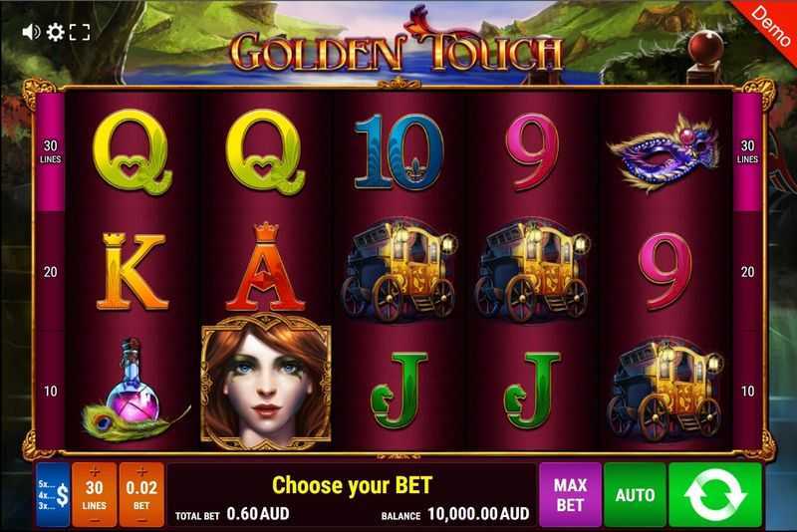Decrease bet with minus below 0.02 BET
Screen dimensions: 797x532
pos(141,521)
